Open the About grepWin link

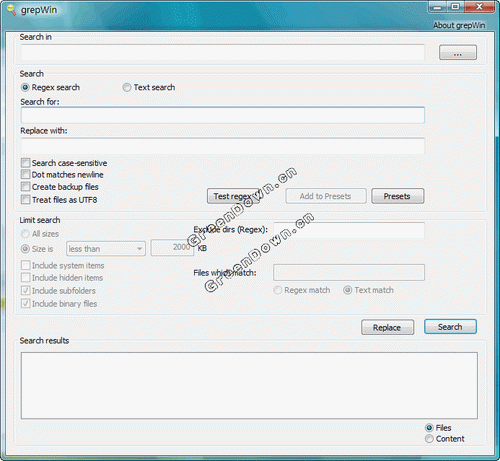pos(459,25)
